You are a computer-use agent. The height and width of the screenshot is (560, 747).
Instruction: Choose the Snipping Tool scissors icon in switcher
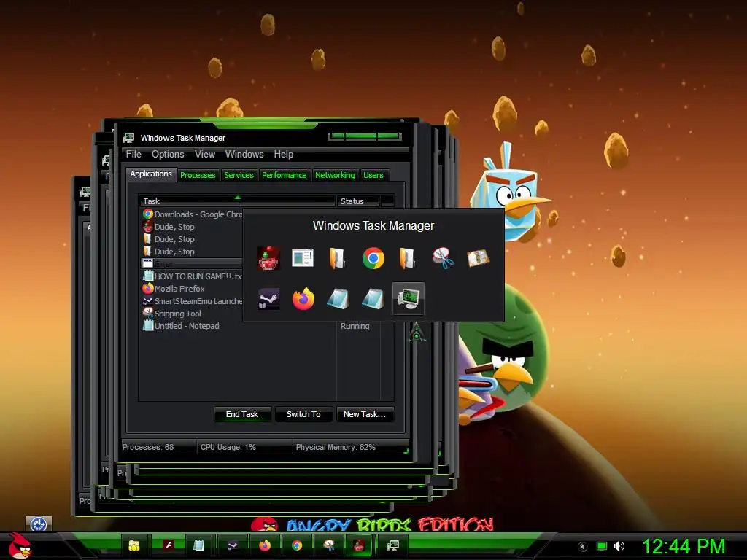pos(443,258)
